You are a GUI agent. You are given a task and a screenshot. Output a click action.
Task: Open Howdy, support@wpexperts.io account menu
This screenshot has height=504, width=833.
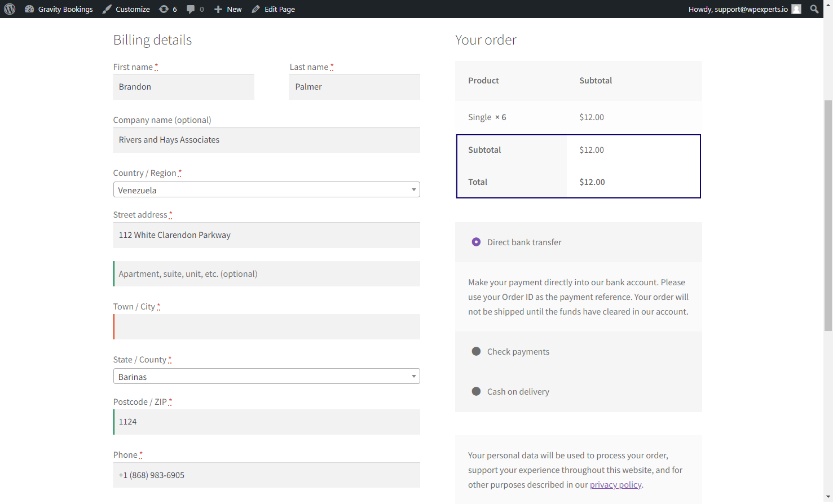(744, 9)
